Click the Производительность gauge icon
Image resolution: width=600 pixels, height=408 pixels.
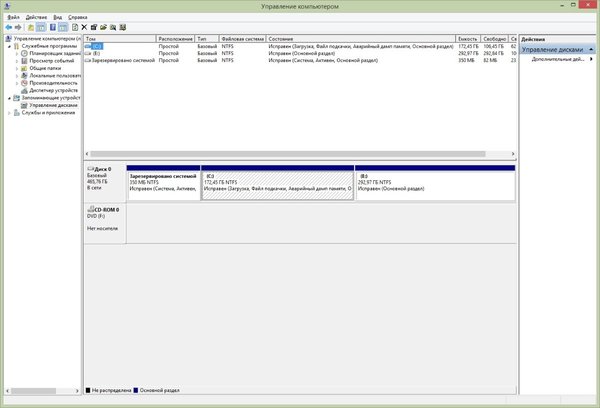tap(24, 83)
